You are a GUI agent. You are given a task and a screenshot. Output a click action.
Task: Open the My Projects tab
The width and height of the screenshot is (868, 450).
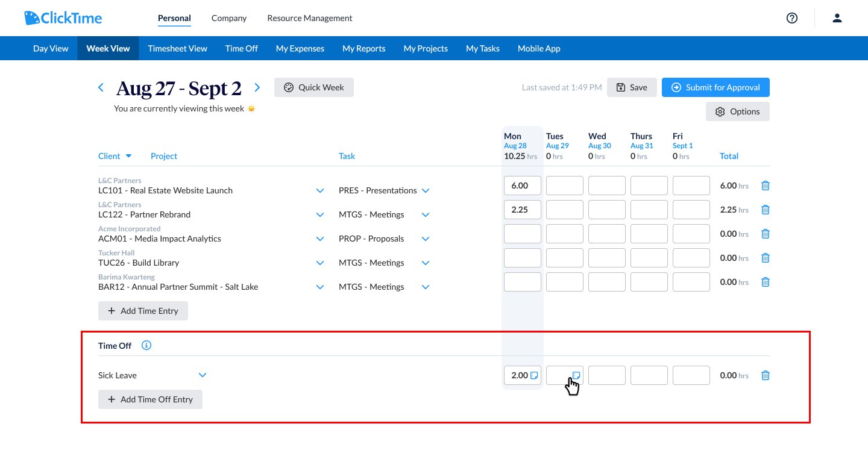point(426,48)
